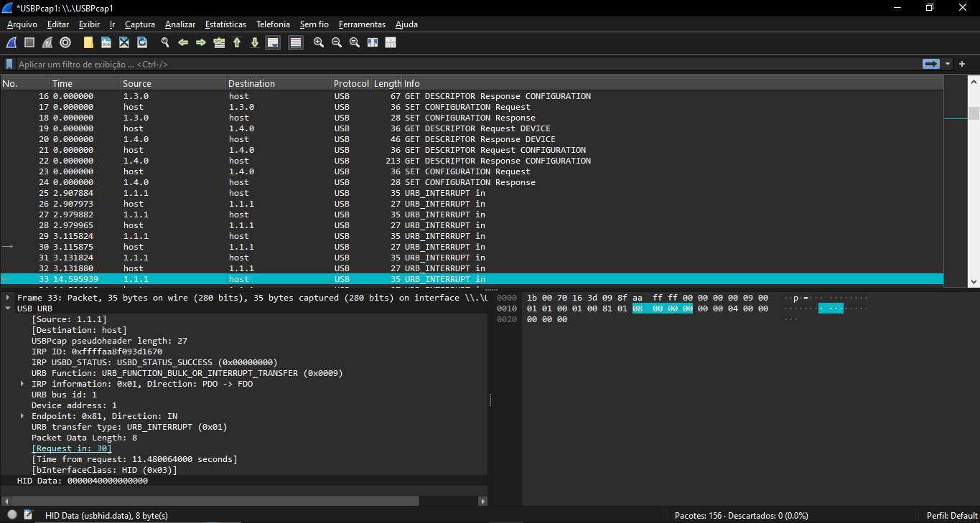Image resolution: width=980 pixels, height=523 pixels.
Task: Open the display filter history dropdown
Action: click(948, 64)
